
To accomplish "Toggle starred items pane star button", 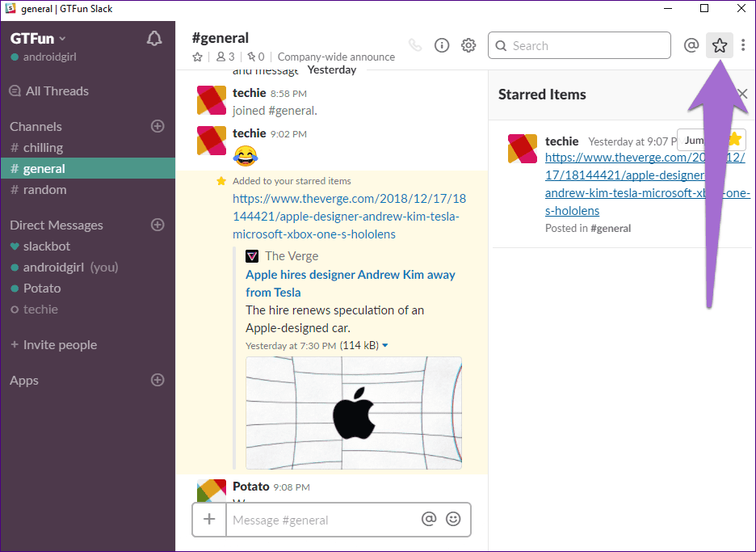I will pyautogui.click(x=720, y=45).
